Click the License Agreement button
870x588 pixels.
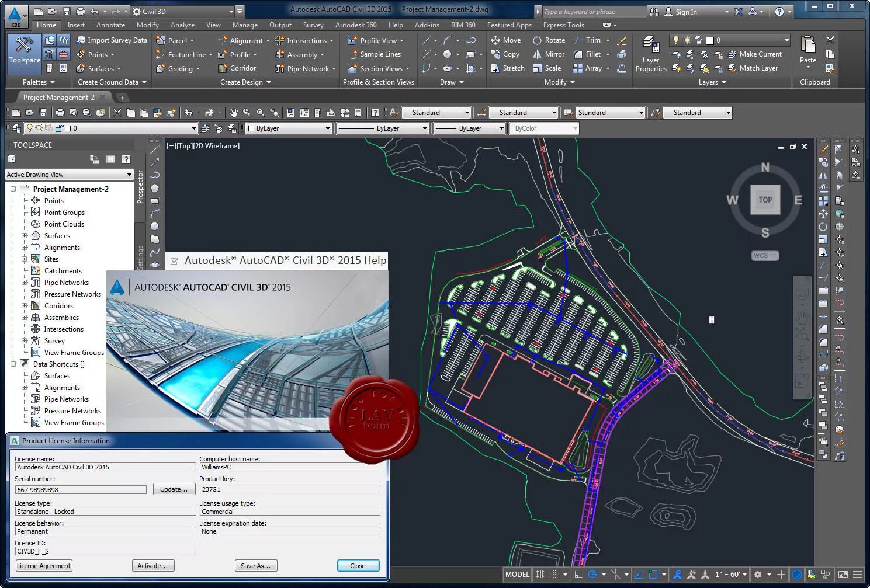(44, 566)
